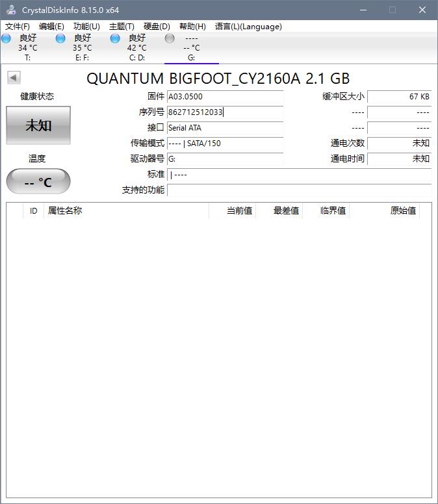The width and height of the screenshot is (438, 504).
Task: Open the 文件(F) menu
Action: pyautogui.click(x=18, y=27)
